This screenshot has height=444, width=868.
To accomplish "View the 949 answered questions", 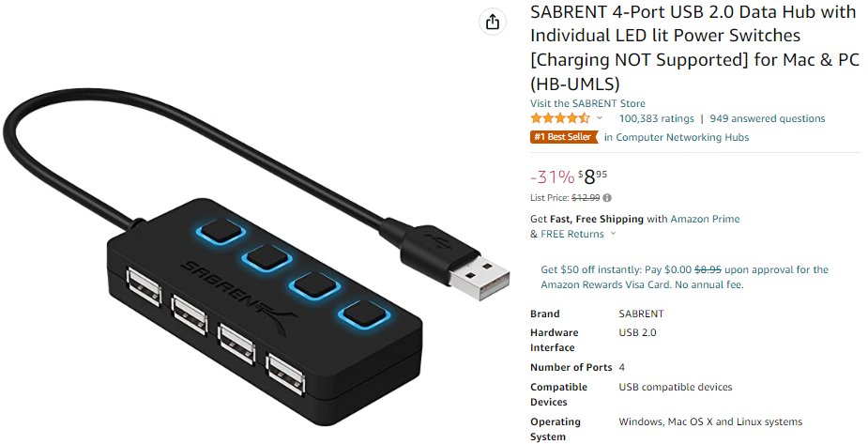I will click(x=768, y=118).
